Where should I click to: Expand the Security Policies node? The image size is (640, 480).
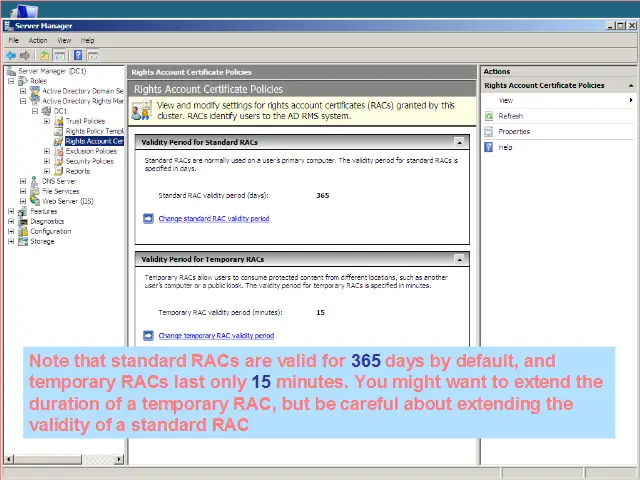point(47,161)
